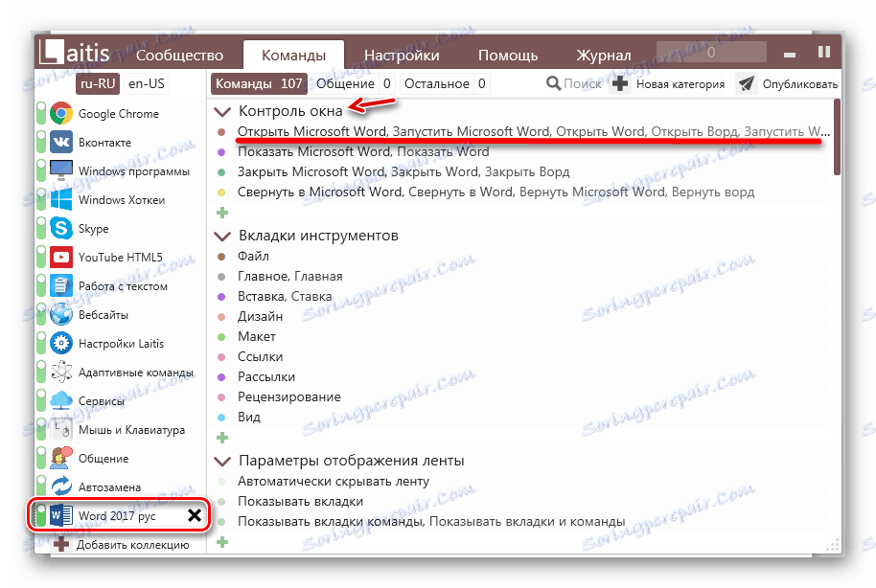Select the Вконтакте collection icon
876x588 pixels.
coord(61,142)
